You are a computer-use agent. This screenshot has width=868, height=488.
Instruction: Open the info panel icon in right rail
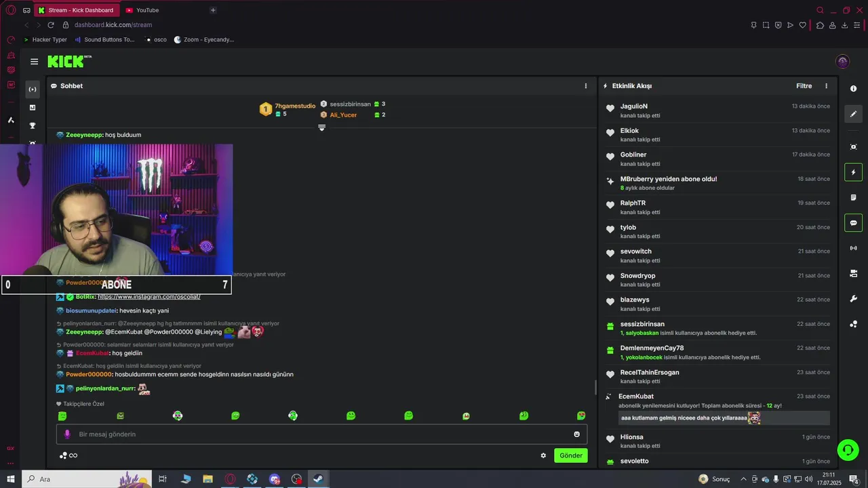tap(853, 89)
